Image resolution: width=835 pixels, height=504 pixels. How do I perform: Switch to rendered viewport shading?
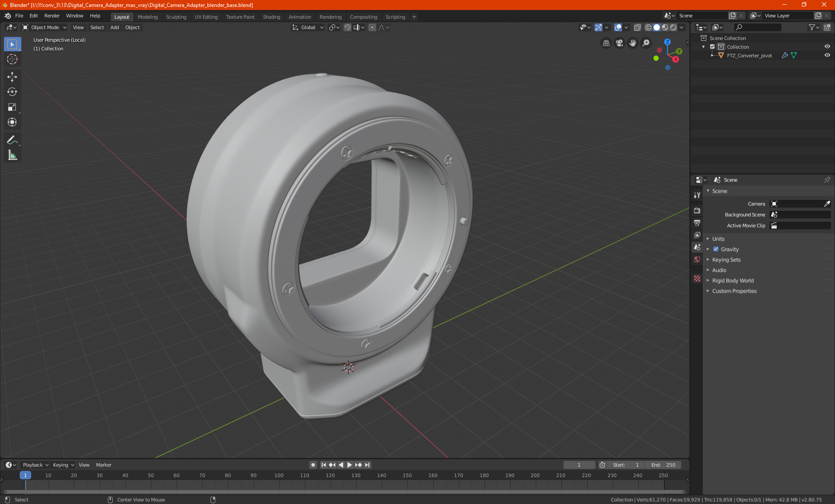click(x=673, y=27)
